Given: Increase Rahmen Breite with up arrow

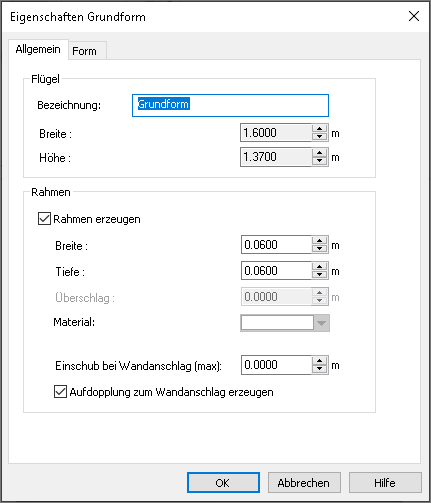Looking at the screenshot, I should tap(320, 241).
